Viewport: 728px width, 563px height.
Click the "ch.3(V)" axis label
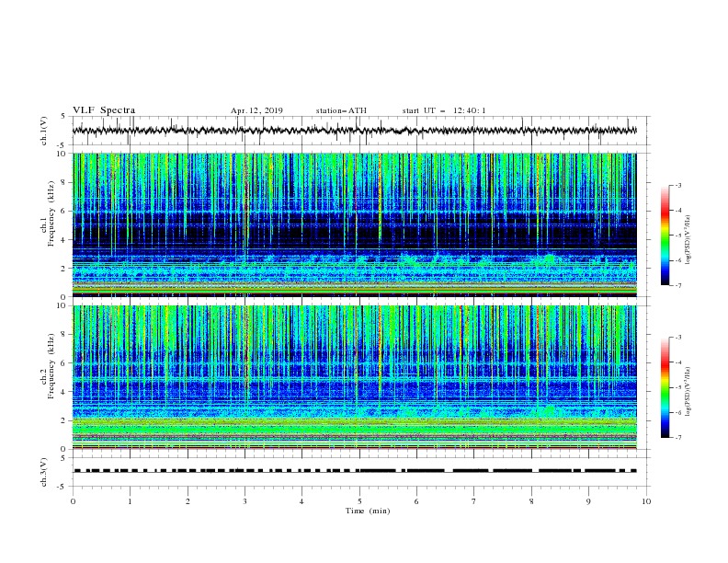pos(44,472)
